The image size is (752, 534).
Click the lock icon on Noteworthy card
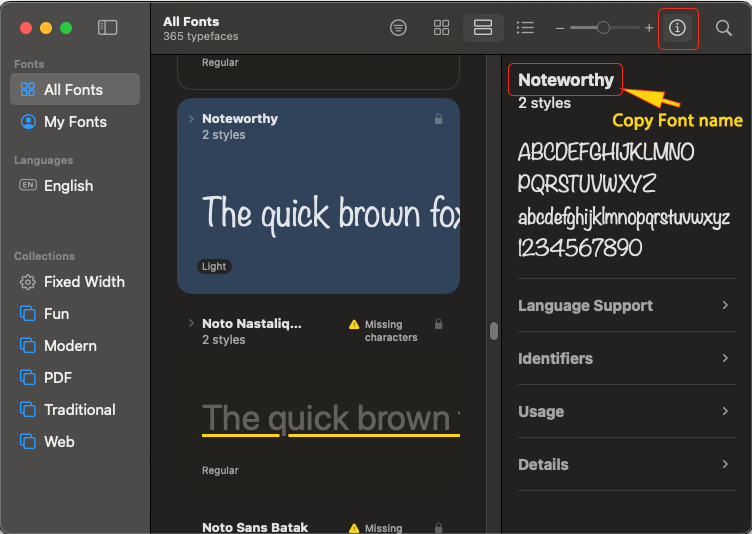(x=438, y=119)
